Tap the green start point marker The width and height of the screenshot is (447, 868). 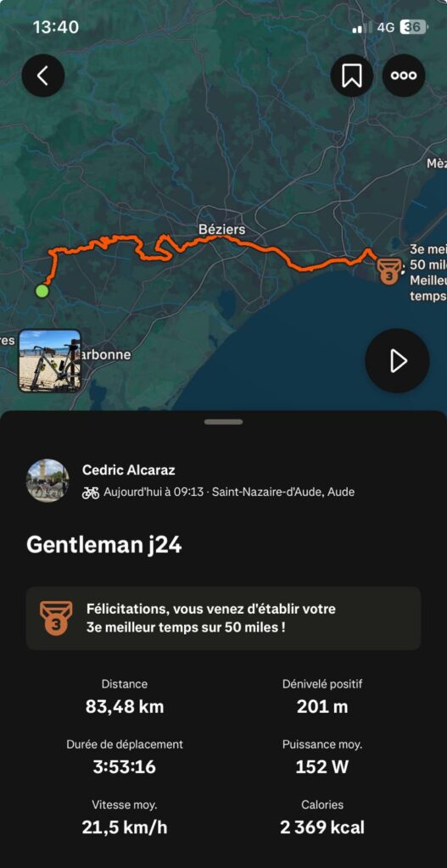point(42,291)
